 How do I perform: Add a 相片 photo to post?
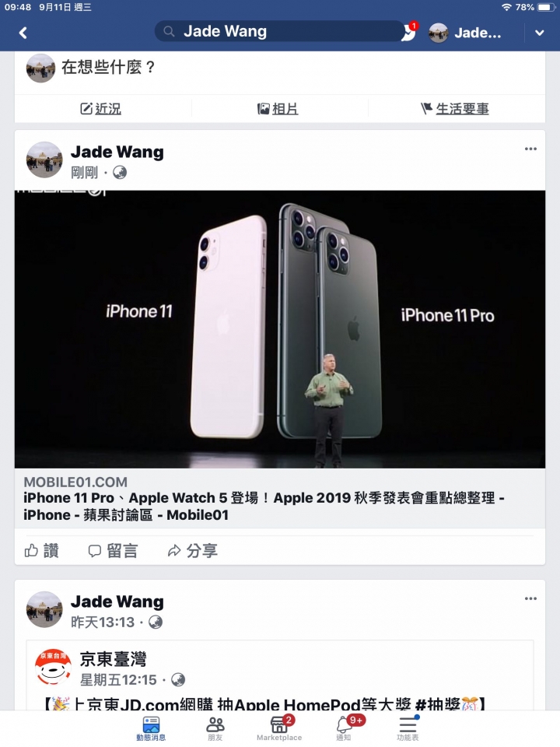pos(278,109)
